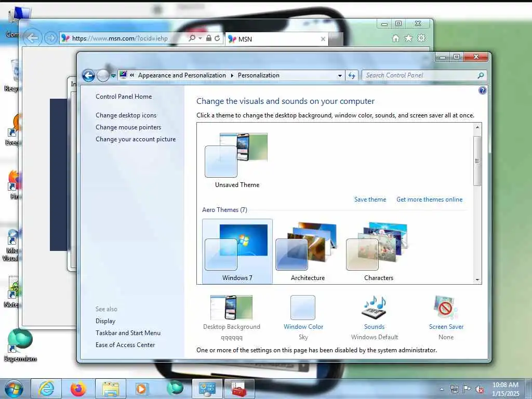
Task: Click the refresh button beside address bar
Action: coord(352,76)
